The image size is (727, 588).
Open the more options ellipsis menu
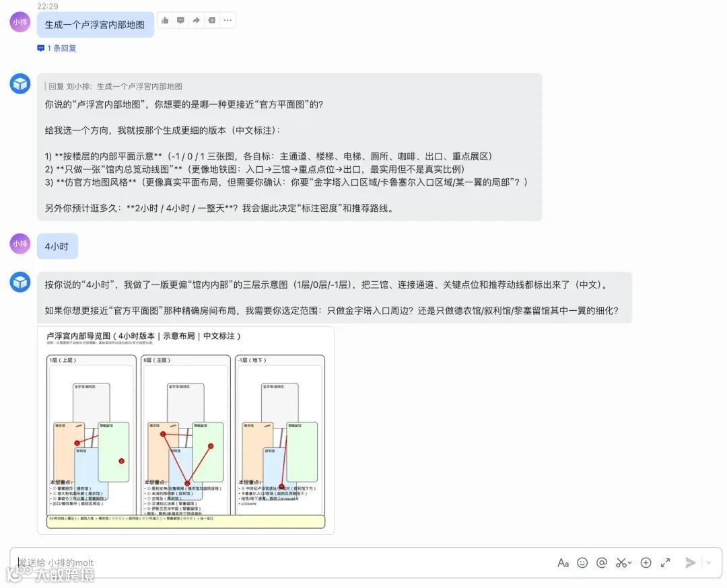pyautogui.click(x=228, y=20)
